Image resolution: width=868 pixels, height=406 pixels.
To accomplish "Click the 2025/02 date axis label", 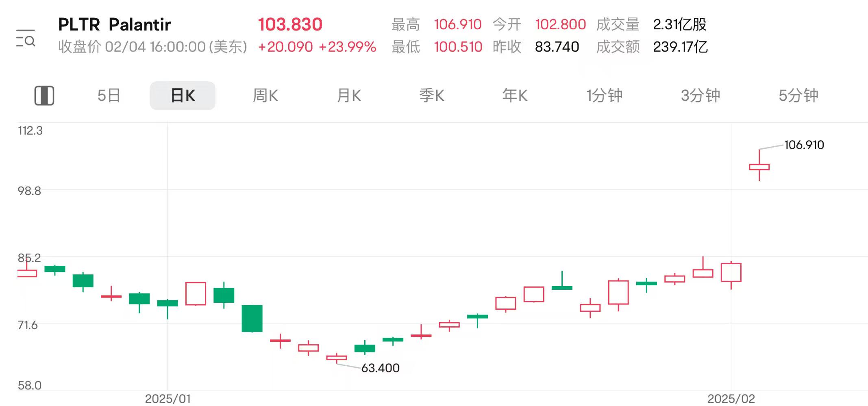I will (731, 399).
